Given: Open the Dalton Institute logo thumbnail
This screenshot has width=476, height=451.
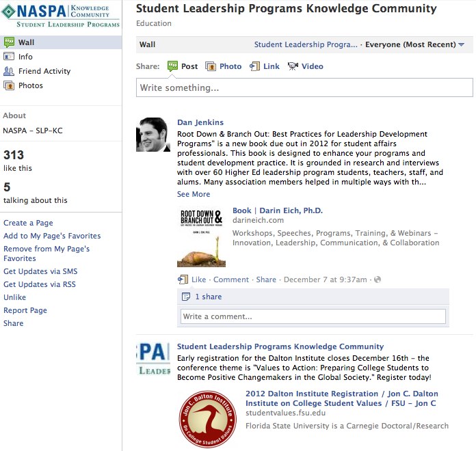Looking at the screenshot, I should pos(208,420).
